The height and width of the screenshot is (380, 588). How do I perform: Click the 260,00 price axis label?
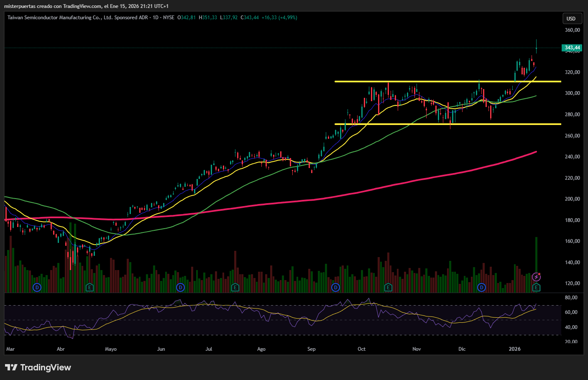coord(572,136)
